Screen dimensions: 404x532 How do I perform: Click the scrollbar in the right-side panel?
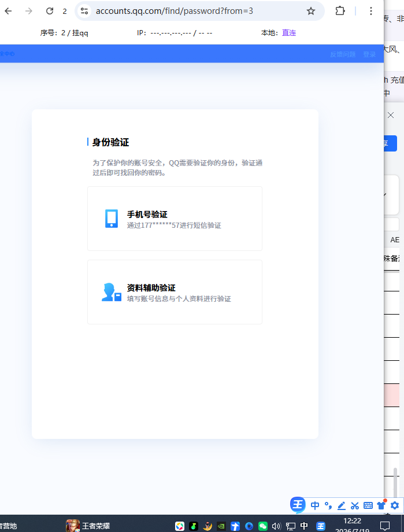click(x=395, y=483)
